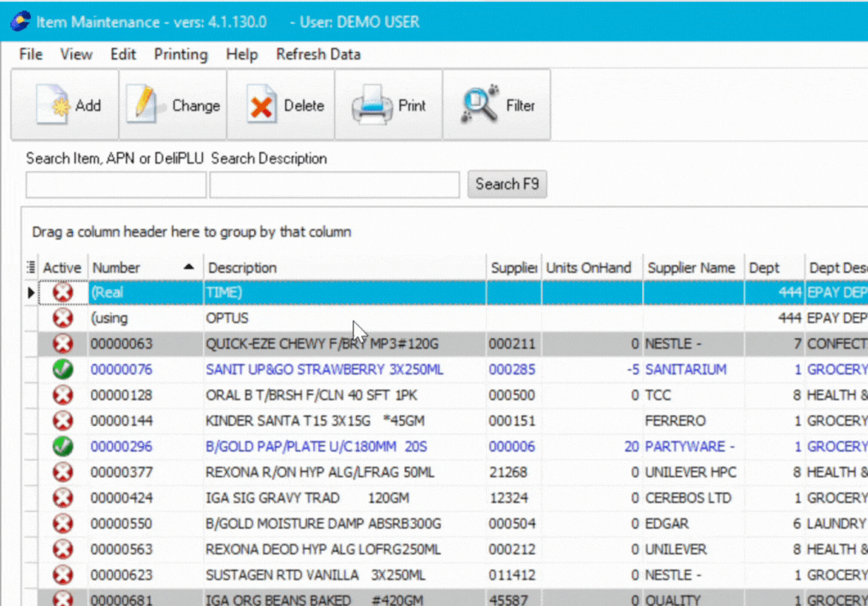Click inactive icon on item 00000681 row
The image size is (868, 606).
click(62, 598)
